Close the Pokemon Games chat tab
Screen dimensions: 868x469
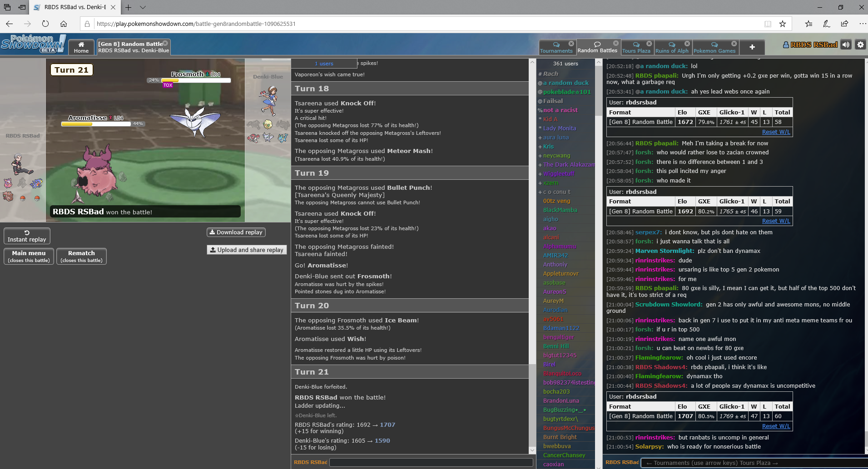click(734, 44)
